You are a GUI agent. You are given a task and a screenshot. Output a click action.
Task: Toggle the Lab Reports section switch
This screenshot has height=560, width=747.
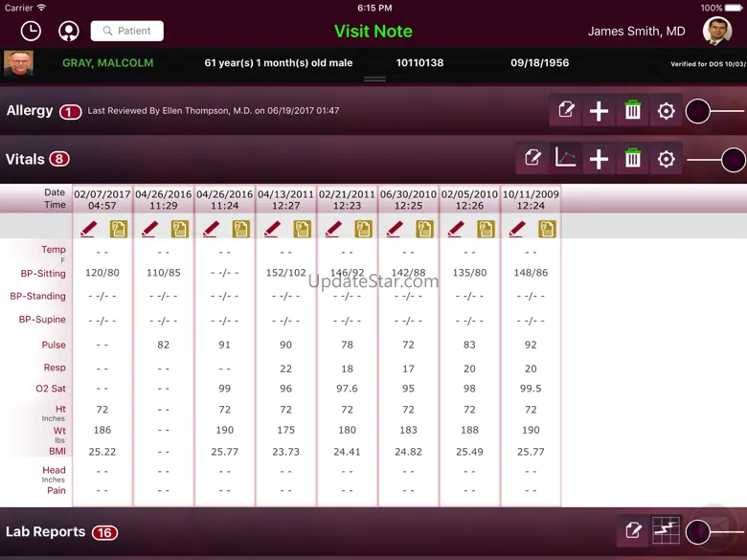tap(714, 531)
